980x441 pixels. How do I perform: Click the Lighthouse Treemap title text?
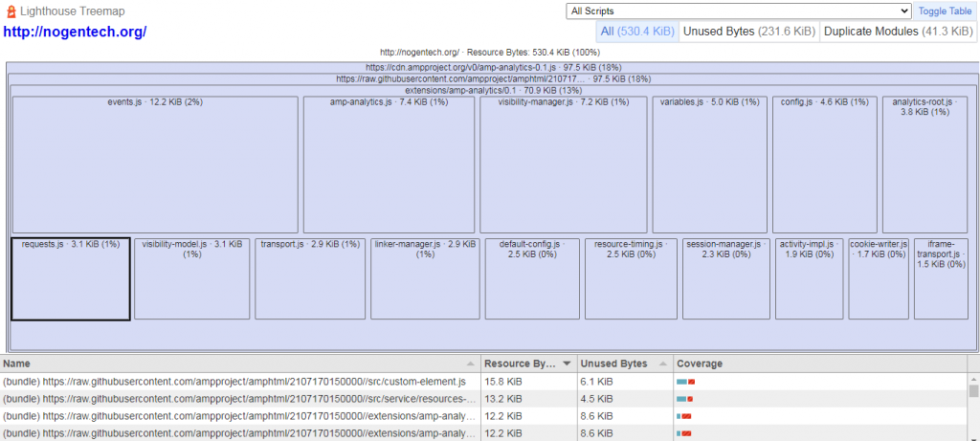pyautogui.click(x=72, y=11)
